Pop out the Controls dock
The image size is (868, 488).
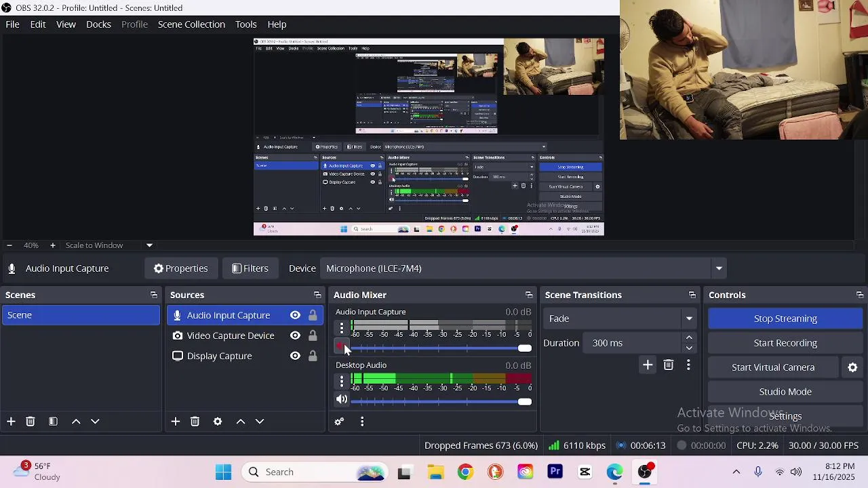[x=860, y=295]
